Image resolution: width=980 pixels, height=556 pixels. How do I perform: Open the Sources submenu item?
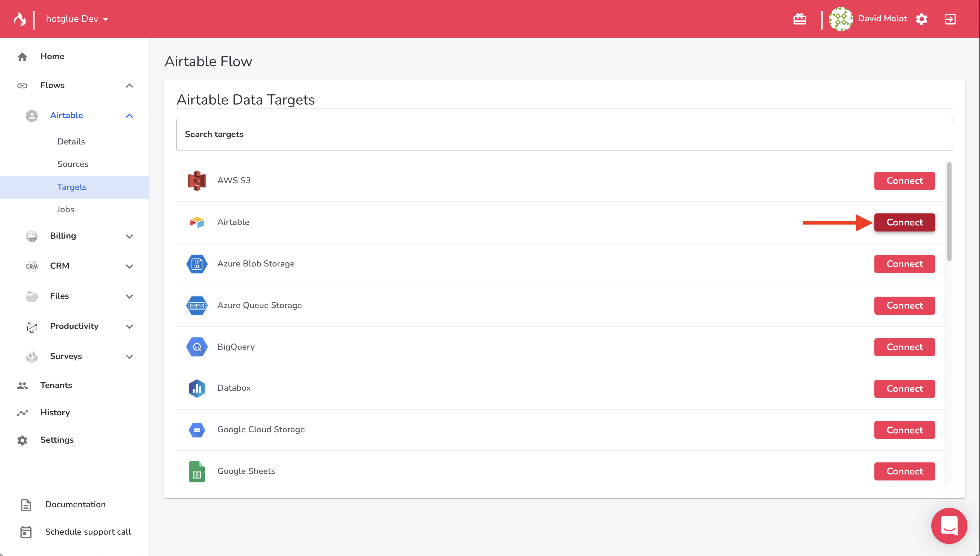tap(73, 164)
